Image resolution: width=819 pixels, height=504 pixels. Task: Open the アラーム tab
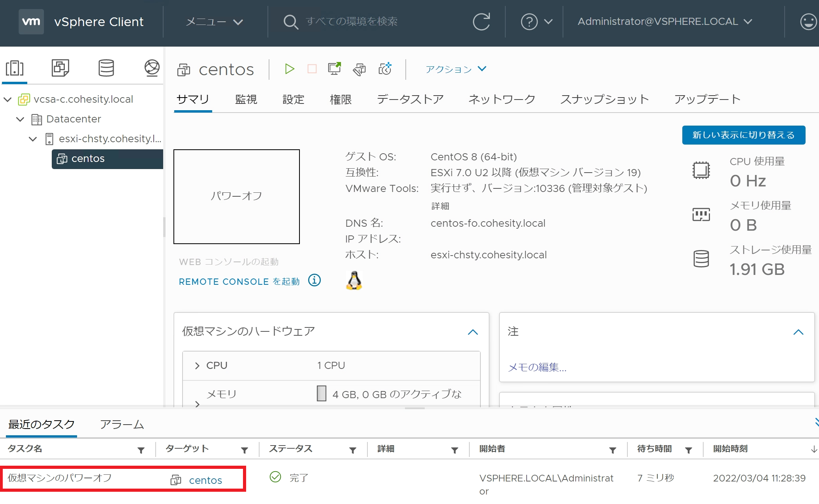tap(122, 425)
